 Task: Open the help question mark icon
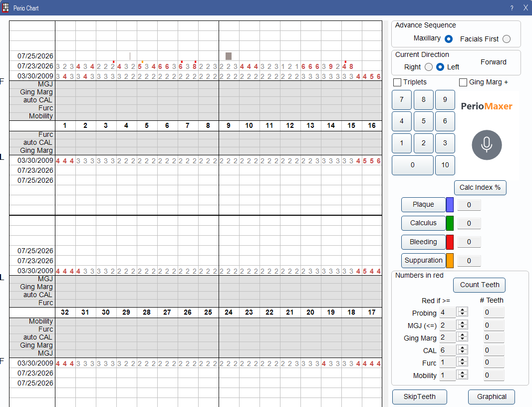(x=512, y=8)
